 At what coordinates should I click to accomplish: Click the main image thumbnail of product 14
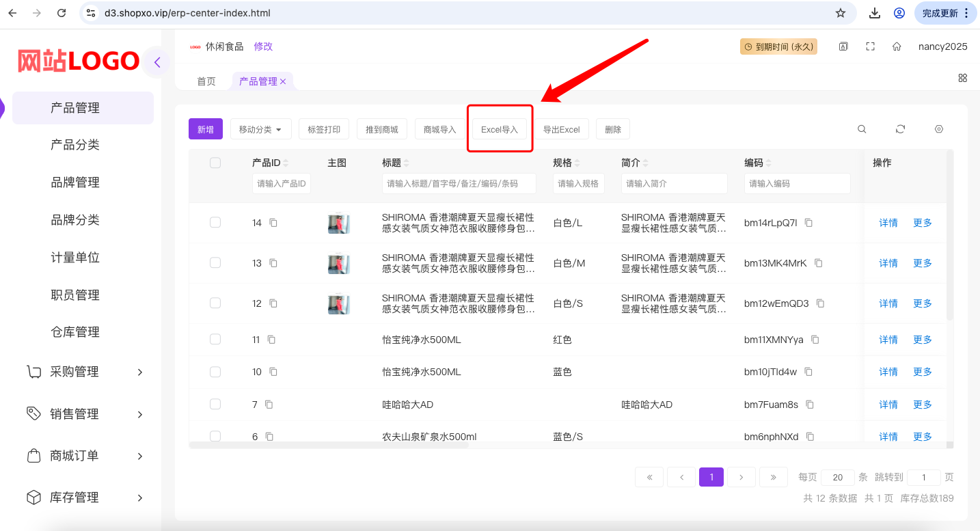point(339,224)
